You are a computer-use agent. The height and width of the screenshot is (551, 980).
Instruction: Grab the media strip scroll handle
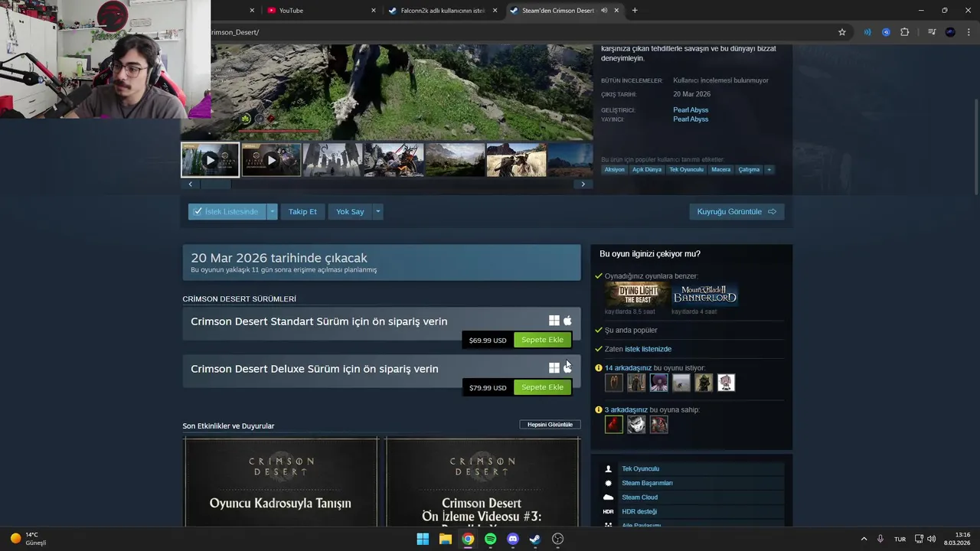(x=215, y=184)
